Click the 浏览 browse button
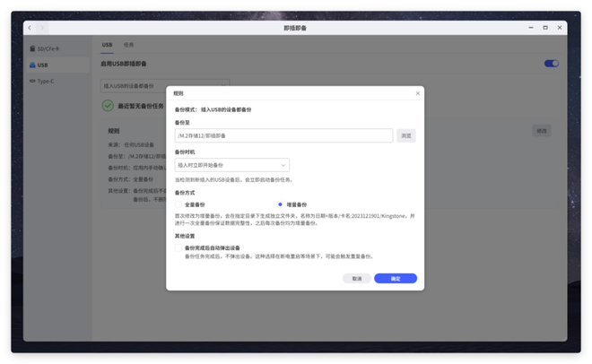Viewport: 592px width, 364px height. [405, 135]
